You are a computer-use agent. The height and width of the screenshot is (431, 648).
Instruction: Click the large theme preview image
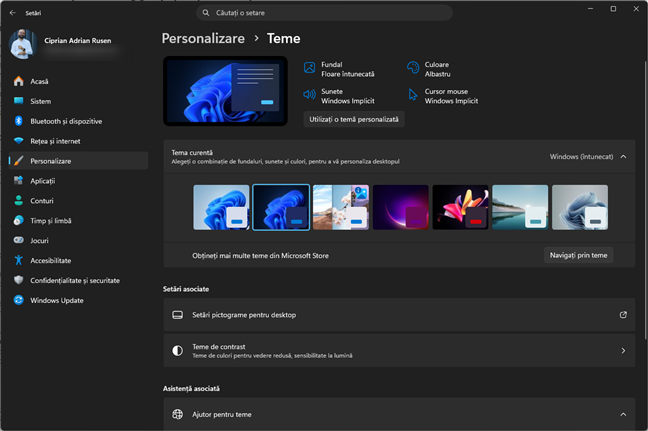click(226, 91)
